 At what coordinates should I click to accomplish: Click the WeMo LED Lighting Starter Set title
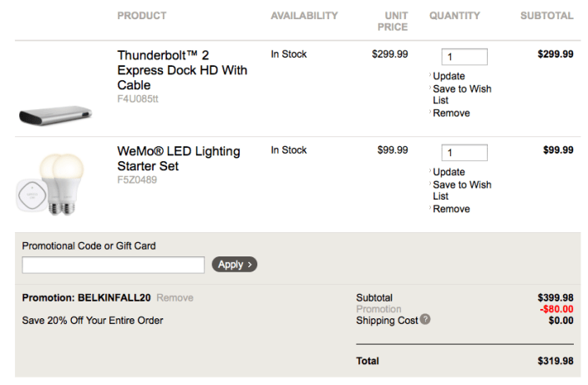click(x=178, y=159)
